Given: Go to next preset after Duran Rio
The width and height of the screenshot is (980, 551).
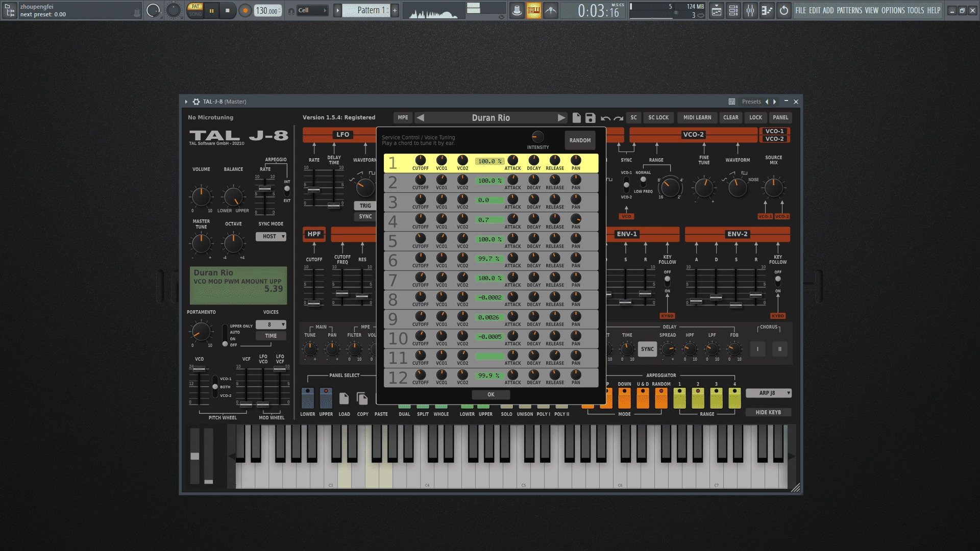Looking at the screenshot, I should point(561,118).
